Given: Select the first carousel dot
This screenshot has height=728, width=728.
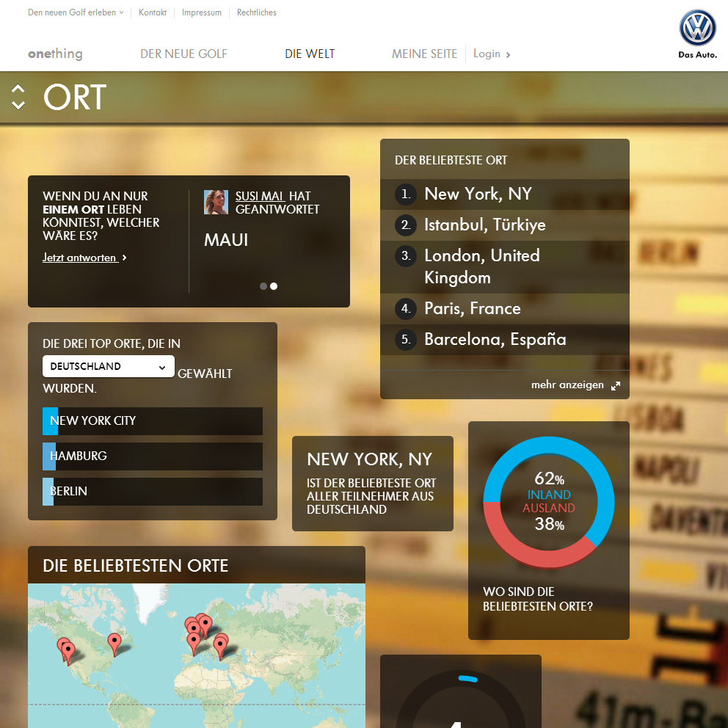Looking at the screenshot, I should (x=263, y=286).
